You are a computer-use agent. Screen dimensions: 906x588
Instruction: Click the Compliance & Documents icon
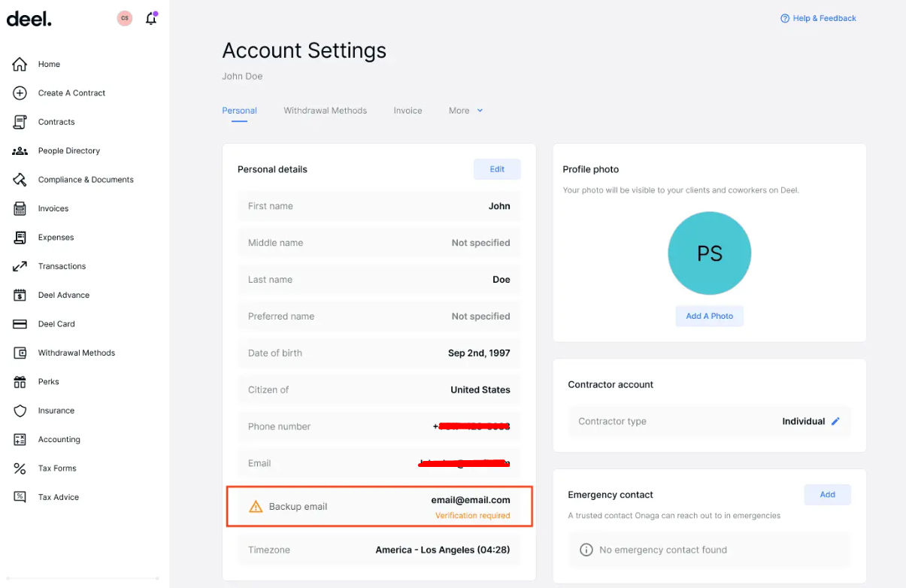pos(20,180)
